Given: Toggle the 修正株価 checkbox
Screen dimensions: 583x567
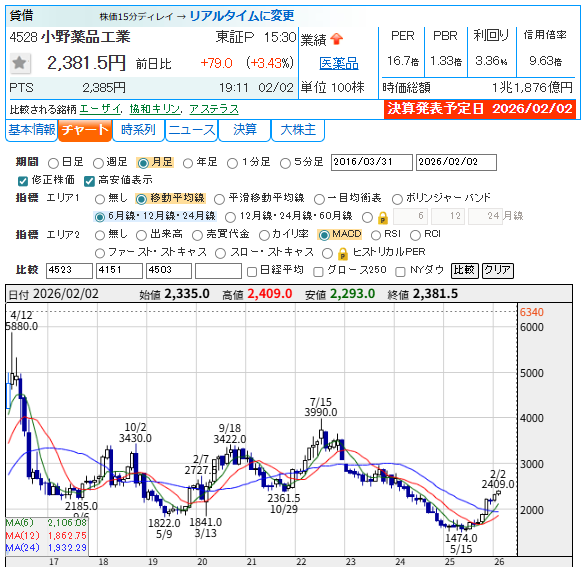Looking at the screenshot, I should point(23,181).
